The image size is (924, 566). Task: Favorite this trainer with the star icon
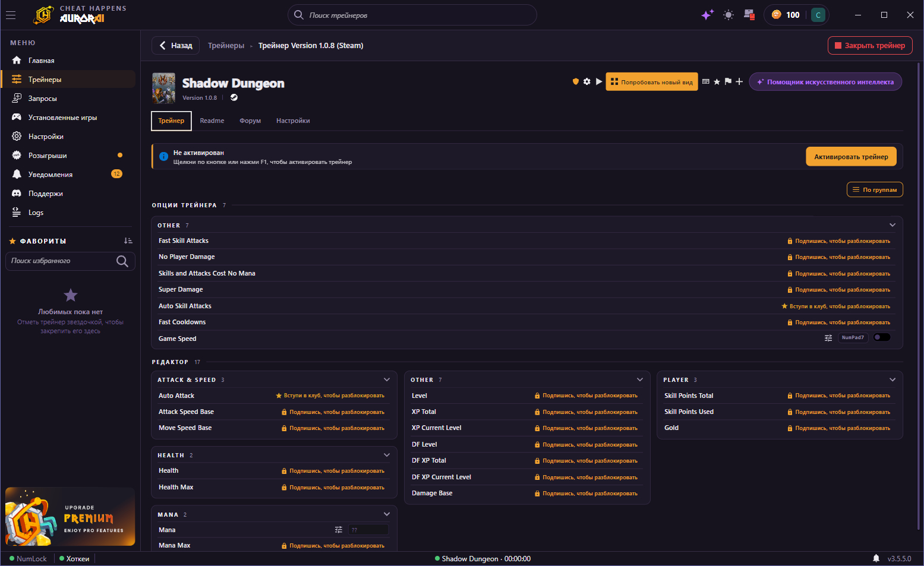coord(717,81)
